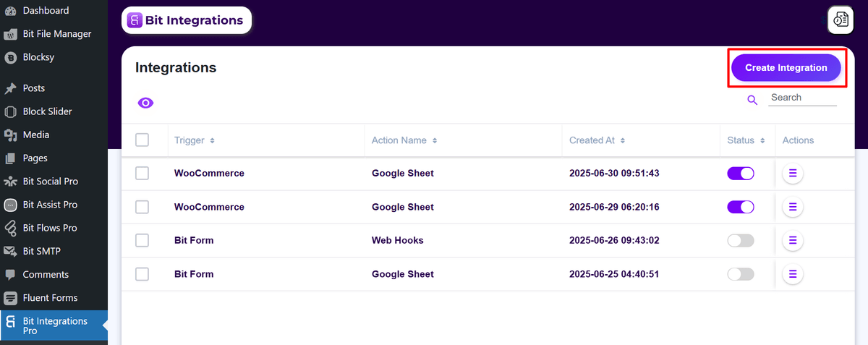This screenshot has height=345, width=868.
Task: Click Bit Form in the 2025-06-25 row
Action: click(194, 274)
